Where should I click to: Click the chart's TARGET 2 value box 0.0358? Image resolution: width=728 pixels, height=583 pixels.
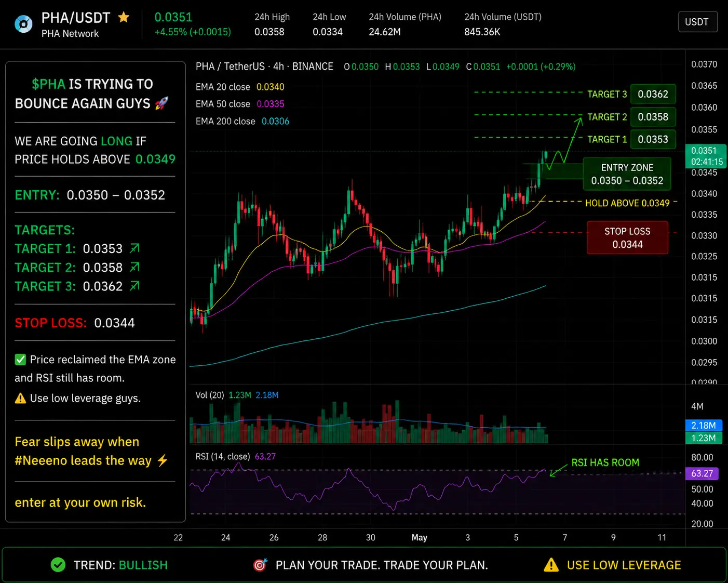pyautogui.click(x=653, y=117)
